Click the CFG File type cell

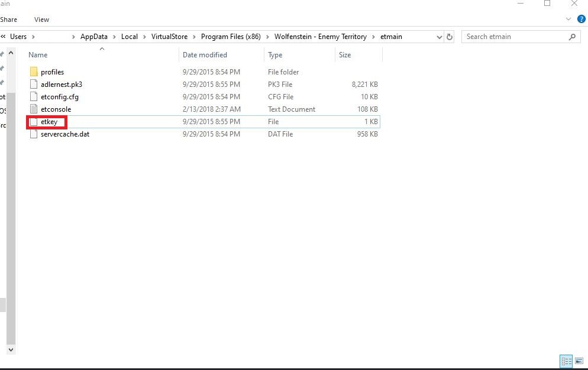coord(280,97)
